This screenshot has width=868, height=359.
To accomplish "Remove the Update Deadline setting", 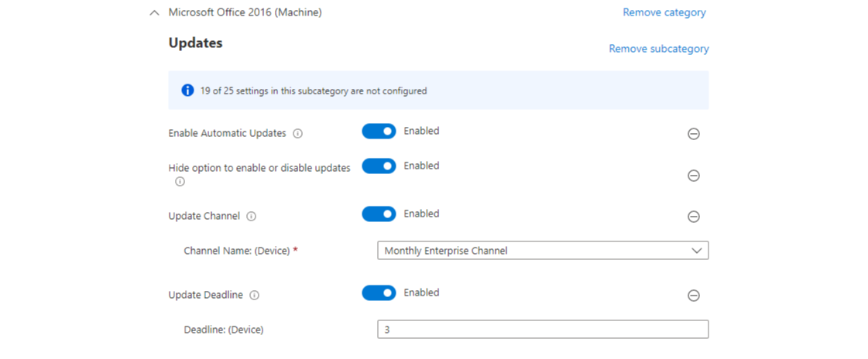I will pos(693,296).
